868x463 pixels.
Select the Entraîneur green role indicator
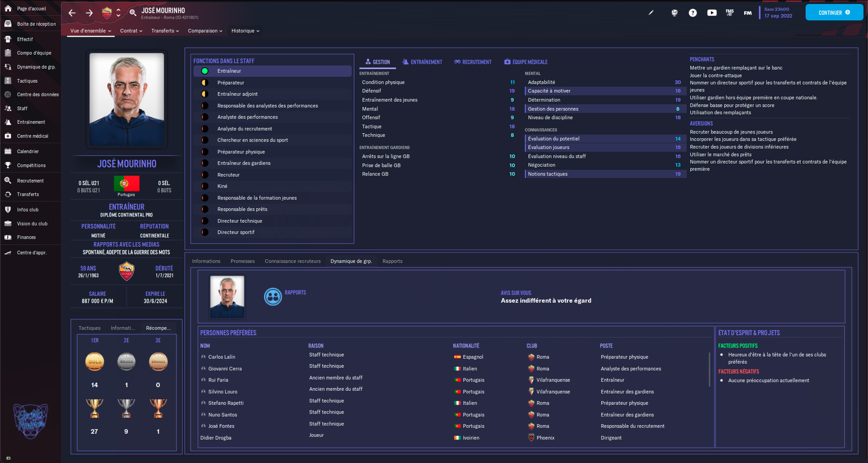click(x=205, y=71)
